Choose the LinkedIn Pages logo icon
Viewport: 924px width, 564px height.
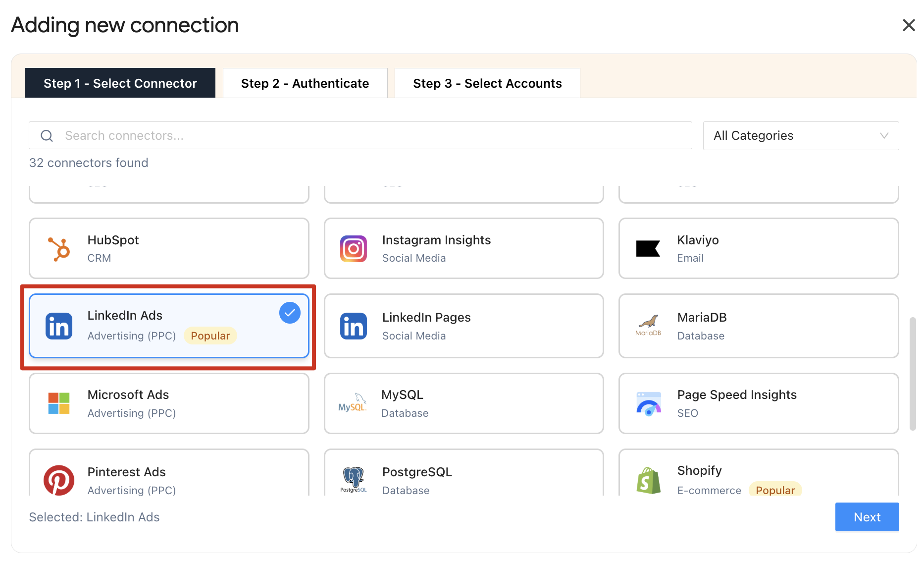353,326
